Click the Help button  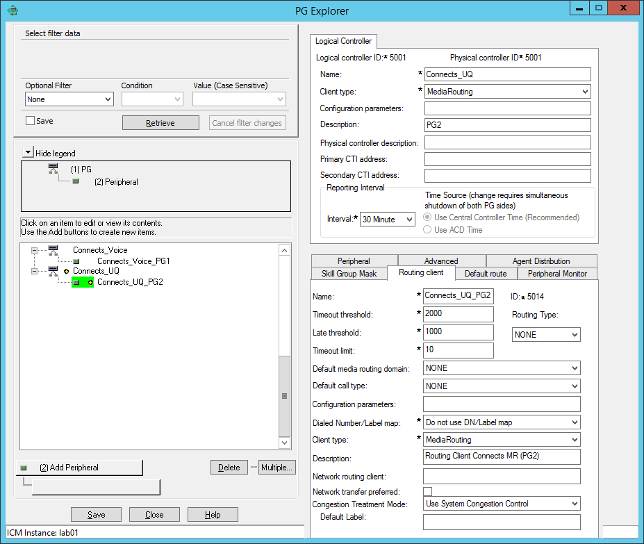(x=212, y=514)
